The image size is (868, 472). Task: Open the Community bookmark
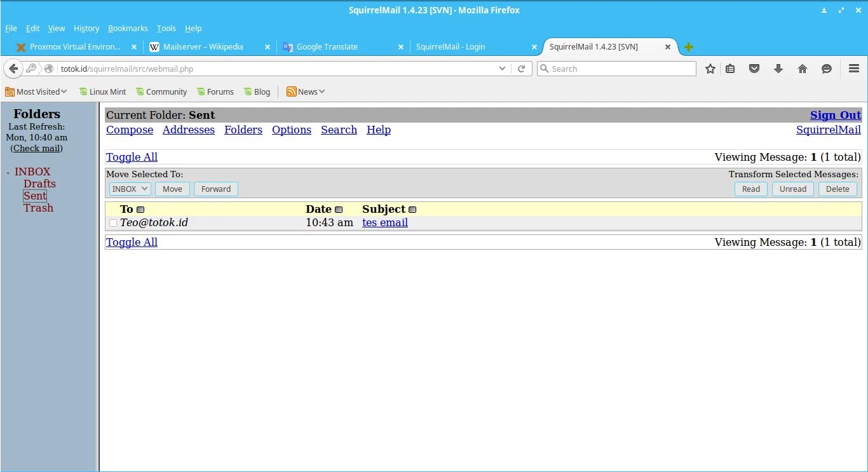pyautogui.click(x=161, y=92)
